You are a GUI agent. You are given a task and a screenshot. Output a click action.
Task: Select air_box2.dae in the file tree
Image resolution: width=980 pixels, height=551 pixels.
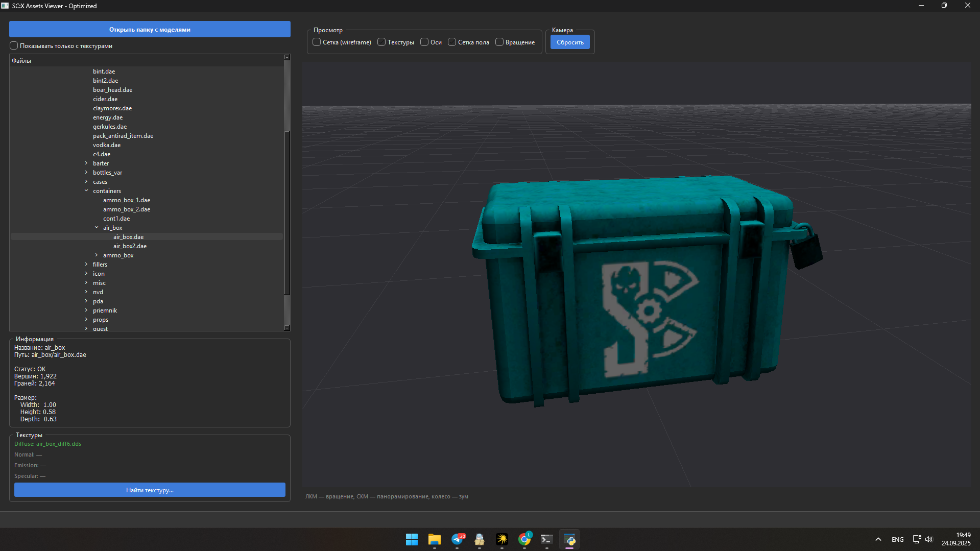130,246
